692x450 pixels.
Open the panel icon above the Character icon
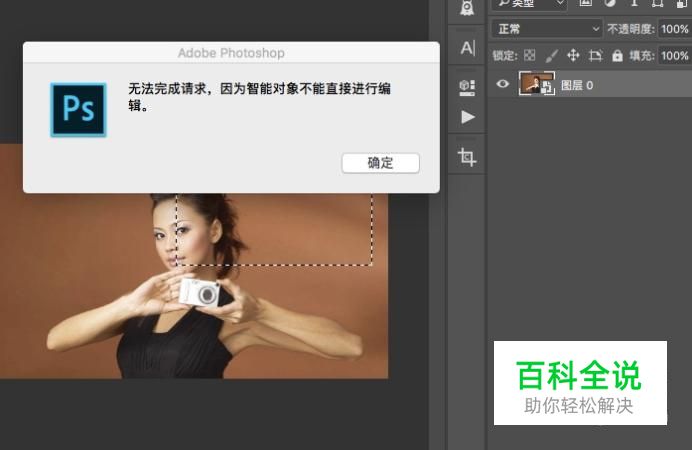pyautogui.click(x=467, y=8)
